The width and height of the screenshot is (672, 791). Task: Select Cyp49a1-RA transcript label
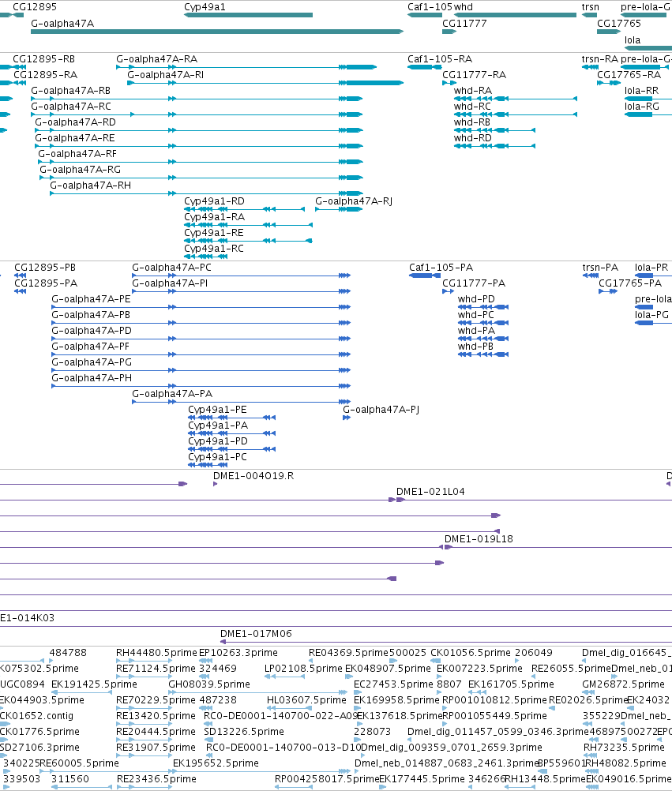click(x=215, y=217)
